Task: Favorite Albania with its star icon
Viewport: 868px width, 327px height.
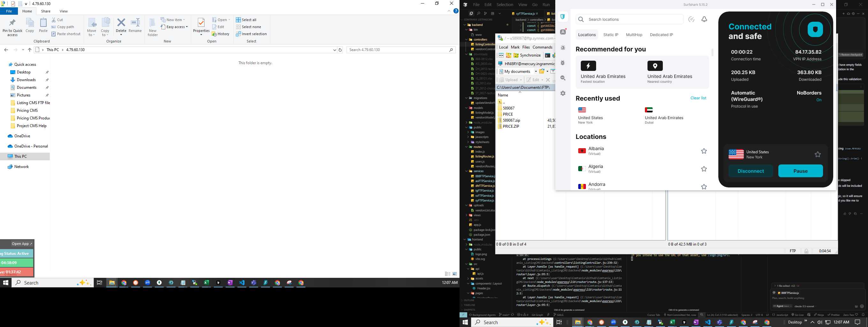Action: tap(704, 151)
